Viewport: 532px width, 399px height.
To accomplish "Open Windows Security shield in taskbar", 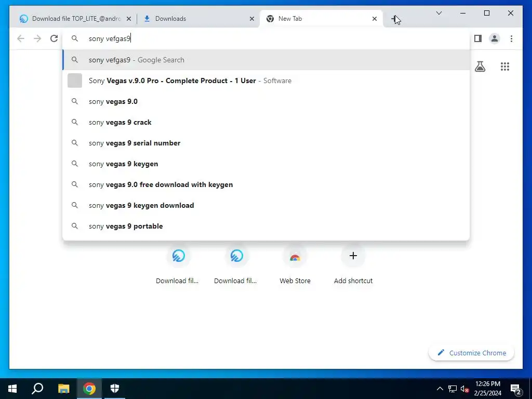I will pyautogui.click(x=115, y=389).
